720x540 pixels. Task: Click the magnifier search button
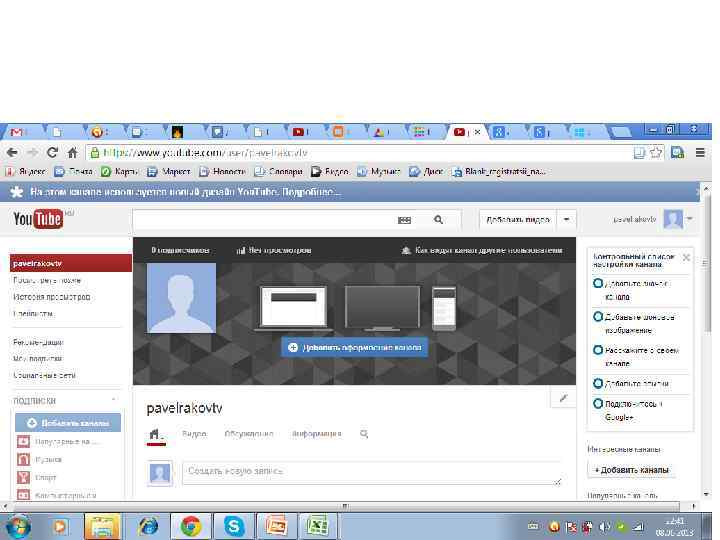click(x=439, y=220)
